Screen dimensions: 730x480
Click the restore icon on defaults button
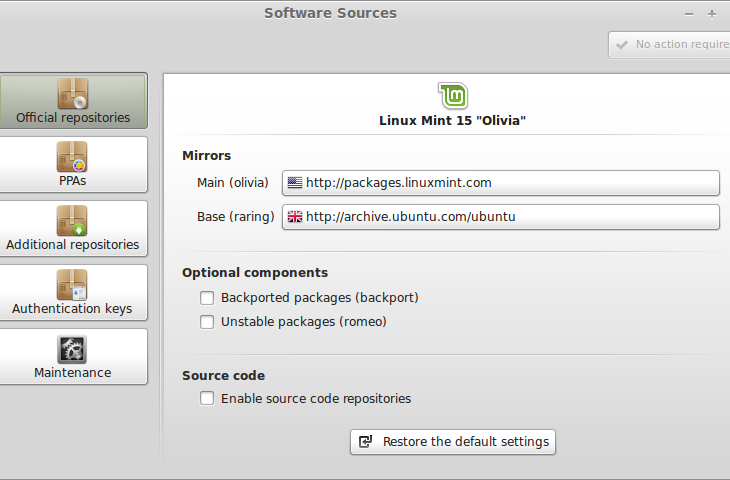click(x=366, y=441)
